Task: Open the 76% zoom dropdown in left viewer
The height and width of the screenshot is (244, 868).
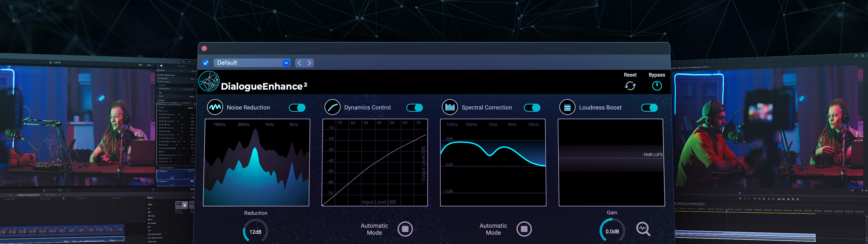Action: [x=141, y=65]
